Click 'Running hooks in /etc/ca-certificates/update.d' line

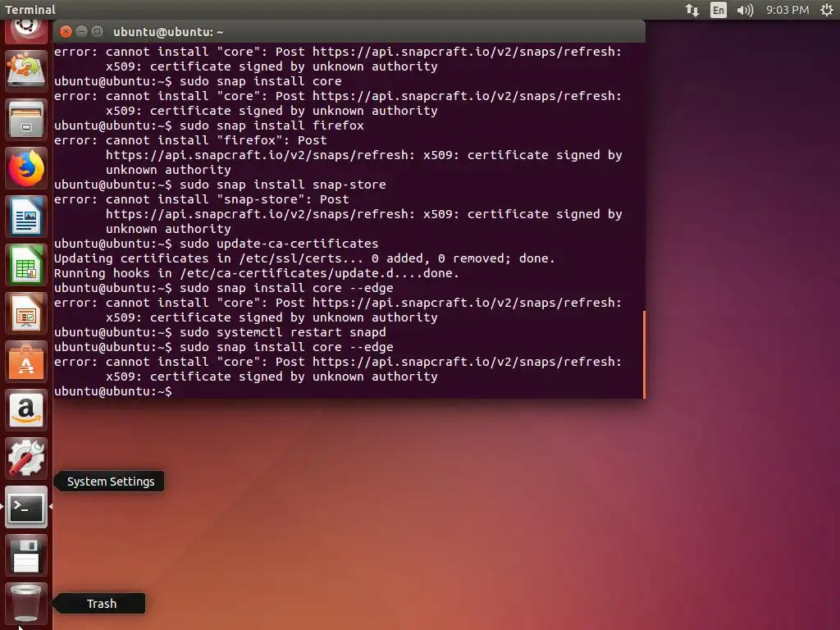(257, 273)
